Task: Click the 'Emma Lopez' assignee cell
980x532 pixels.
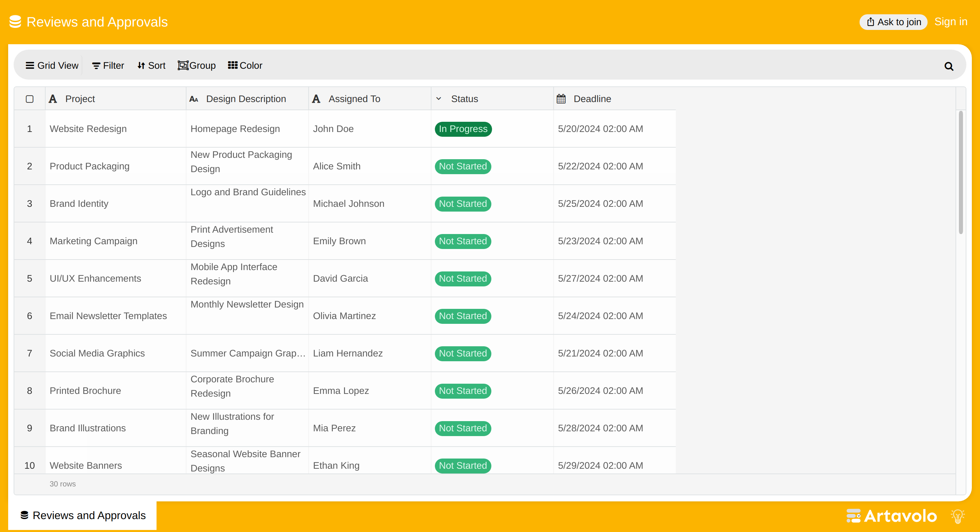Action: click(x=370, y=391)
